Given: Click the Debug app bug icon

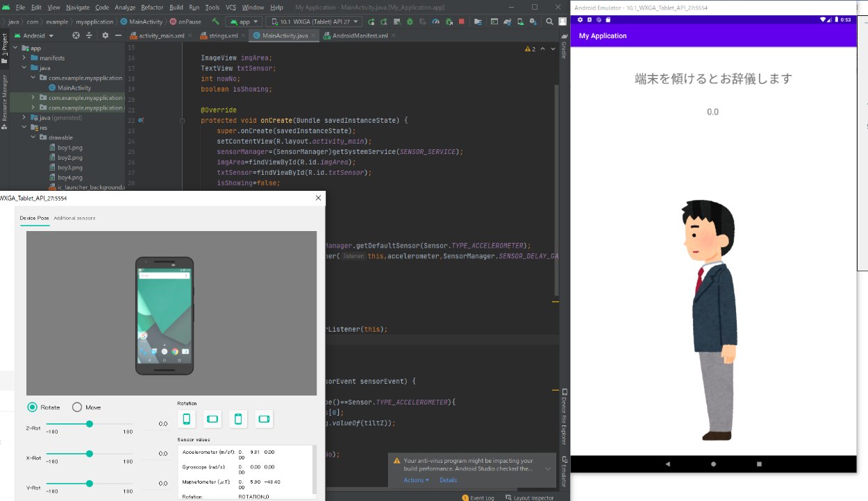Looking at the screenshot, I should click(410, 22).
